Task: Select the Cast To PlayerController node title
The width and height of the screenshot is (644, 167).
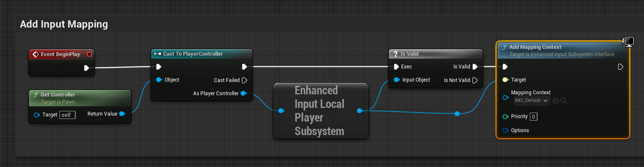Action: [193, 54]
